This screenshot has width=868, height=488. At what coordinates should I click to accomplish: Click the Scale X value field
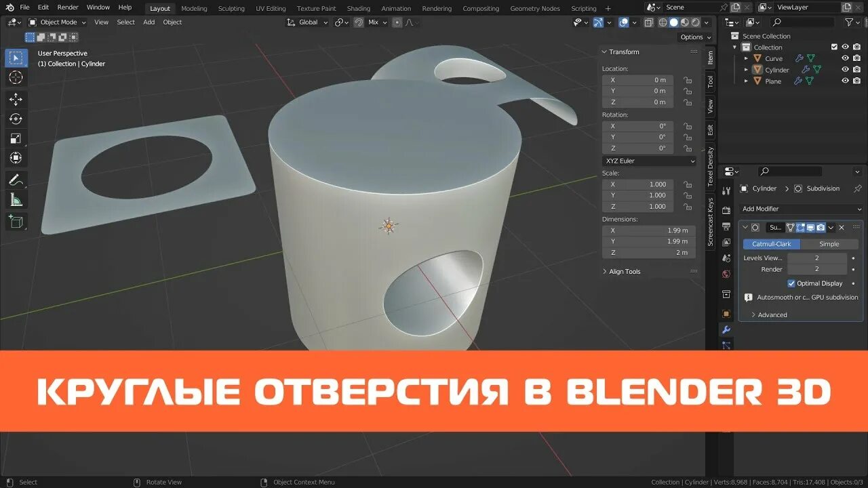(x=638, y=184)
